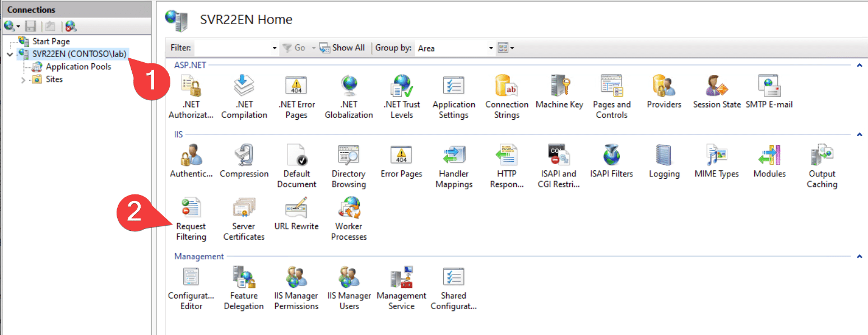Open the Worker Processes feature
This screenshot has height=335, width=868.
point(349,219)
